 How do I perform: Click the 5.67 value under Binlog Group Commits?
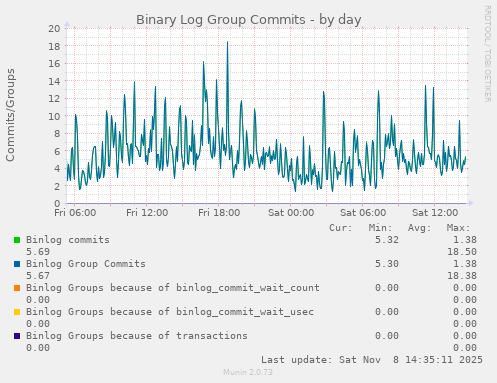(38, 276)
